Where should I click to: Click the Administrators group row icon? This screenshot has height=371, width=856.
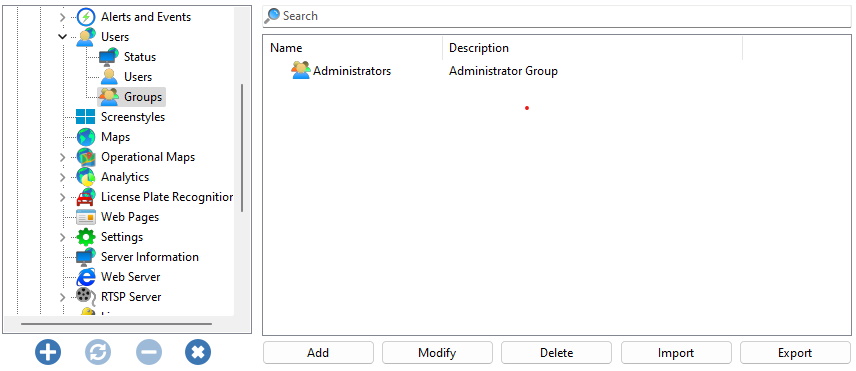coord(301,71)
